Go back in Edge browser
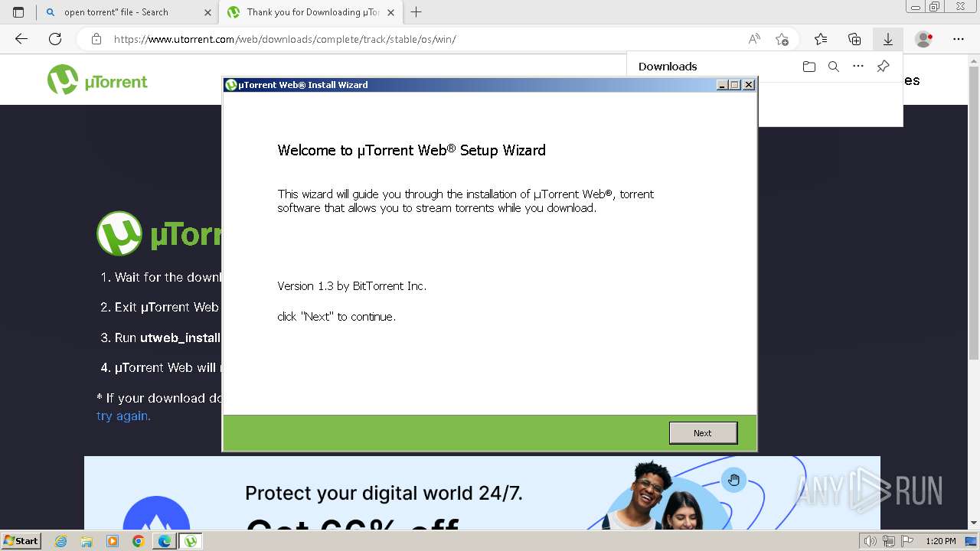 [x=21, y=39]
